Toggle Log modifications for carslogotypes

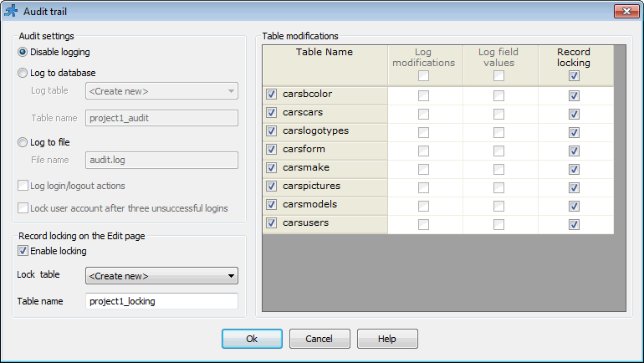tap(423, 133)
